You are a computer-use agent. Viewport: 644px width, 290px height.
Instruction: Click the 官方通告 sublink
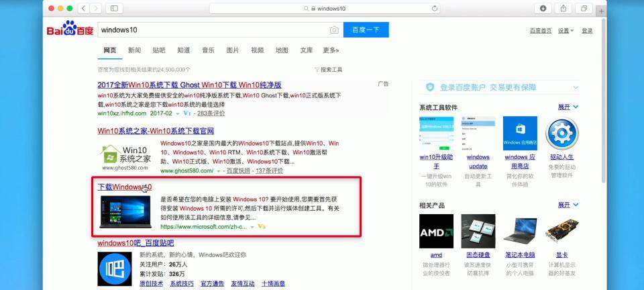(x=213, y=284)
